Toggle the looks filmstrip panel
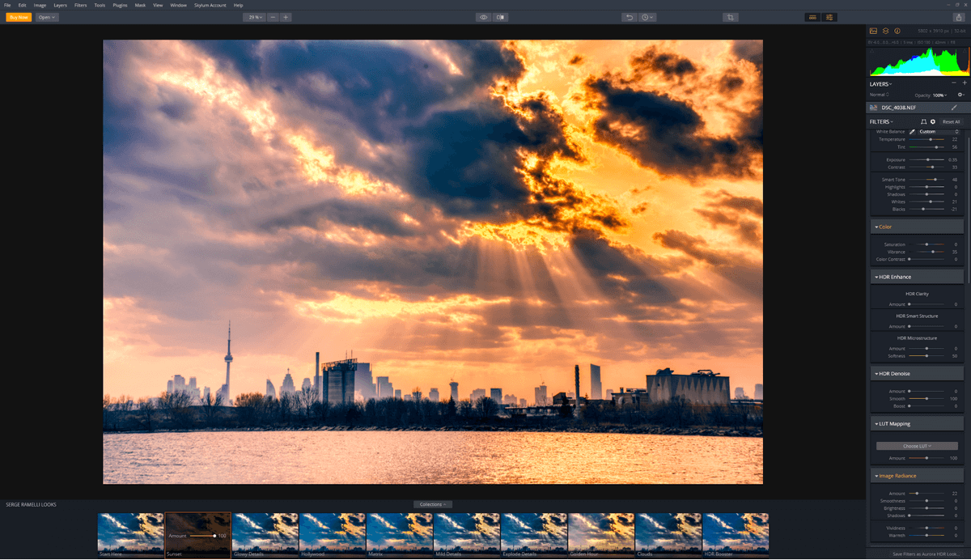The height and width of the screenshot is (560, 971). (x=812, y=17)
